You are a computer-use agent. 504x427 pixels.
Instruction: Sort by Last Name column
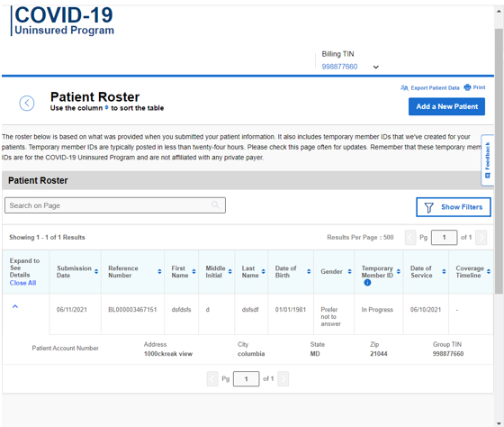coord(263,271)
